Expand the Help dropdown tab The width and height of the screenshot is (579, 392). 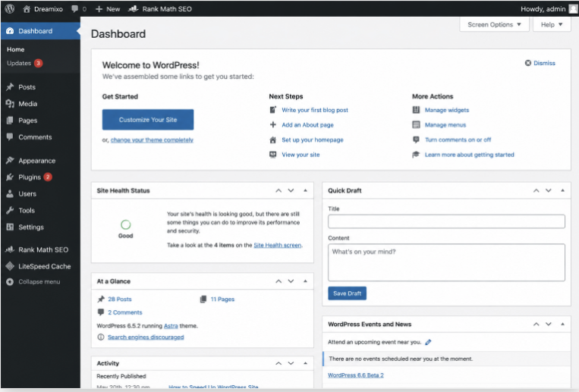click(x=552, y=25)
